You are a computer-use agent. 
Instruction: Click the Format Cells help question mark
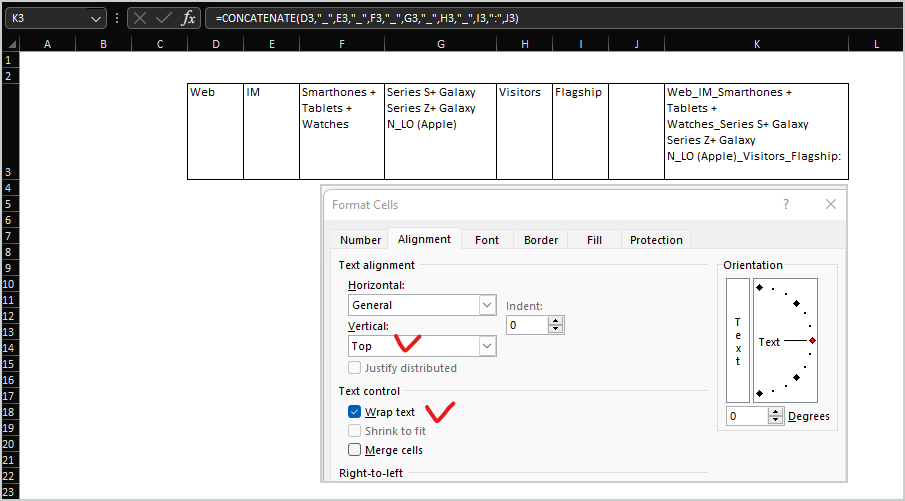[x=786, y=204]
